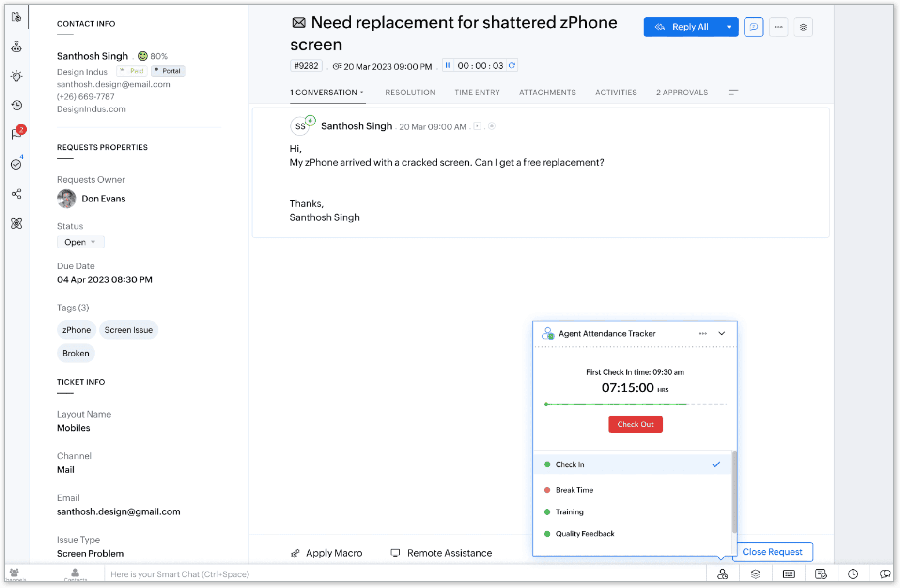
Task: Open the more tabs lines icon after Approvals
Action: click(x=733, y=92)
